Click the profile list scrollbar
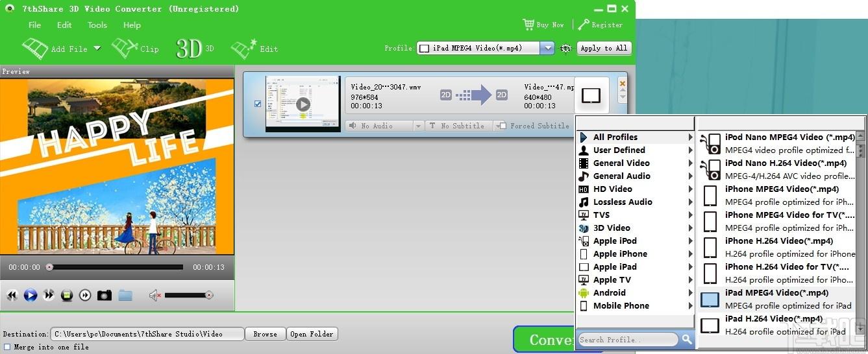The height and width of the screenshot is (354, 868). click(x=861, y=233)
